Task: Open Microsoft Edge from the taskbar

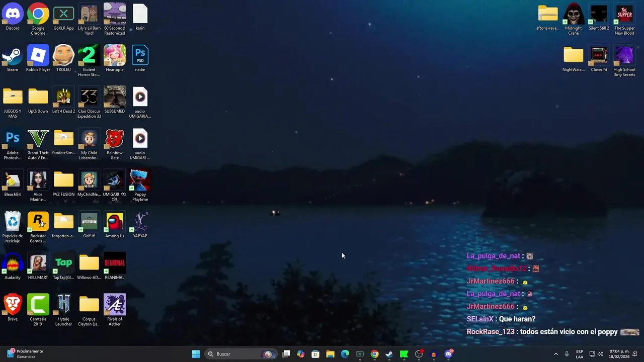Action: point(345,354)
